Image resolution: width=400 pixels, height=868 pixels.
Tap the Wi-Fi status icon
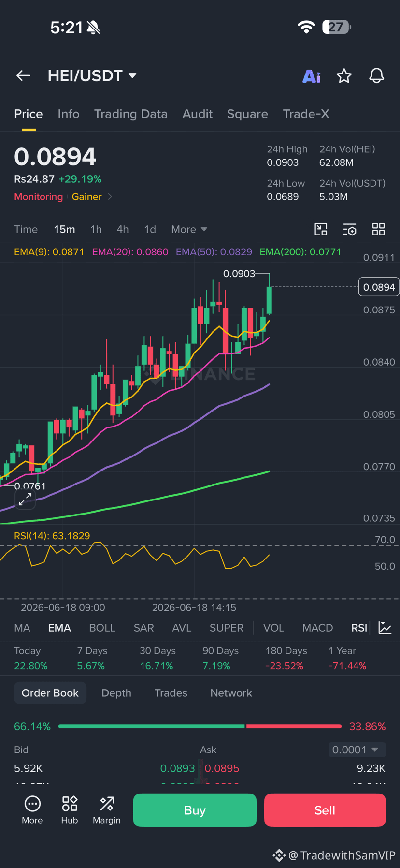point(306,27)
